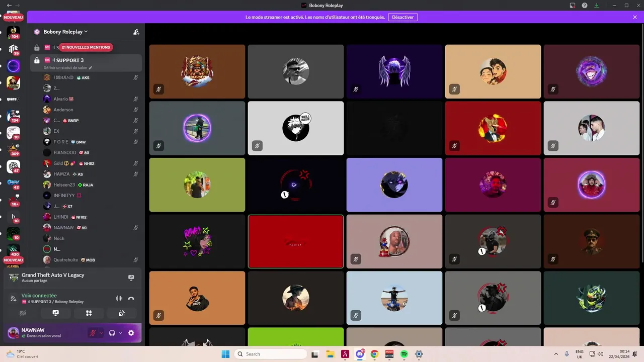
Task: Click the share your screen button in the voice panel
Action: 56,313
